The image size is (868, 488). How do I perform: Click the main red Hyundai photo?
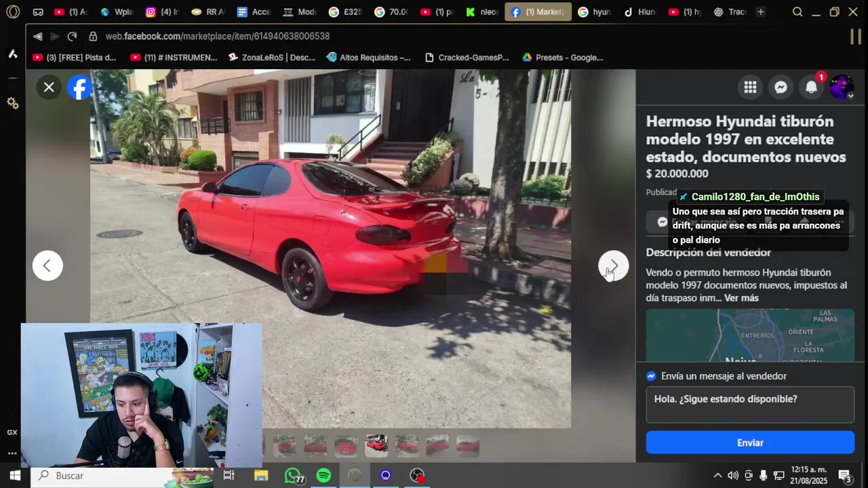click(x=330, y=249)
